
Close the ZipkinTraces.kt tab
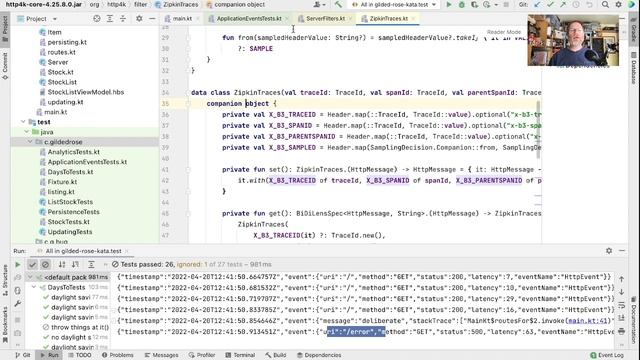[413, 19]
